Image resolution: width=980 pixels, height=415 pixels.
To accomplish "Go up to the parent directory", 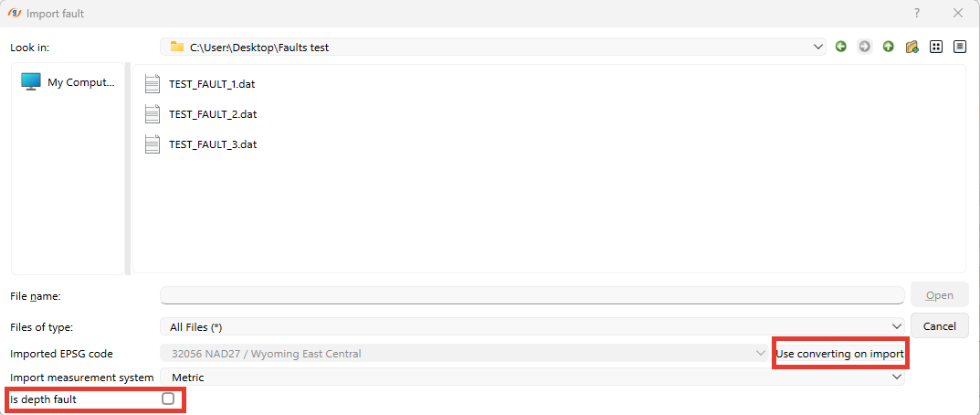I will [x=889, y=47].
